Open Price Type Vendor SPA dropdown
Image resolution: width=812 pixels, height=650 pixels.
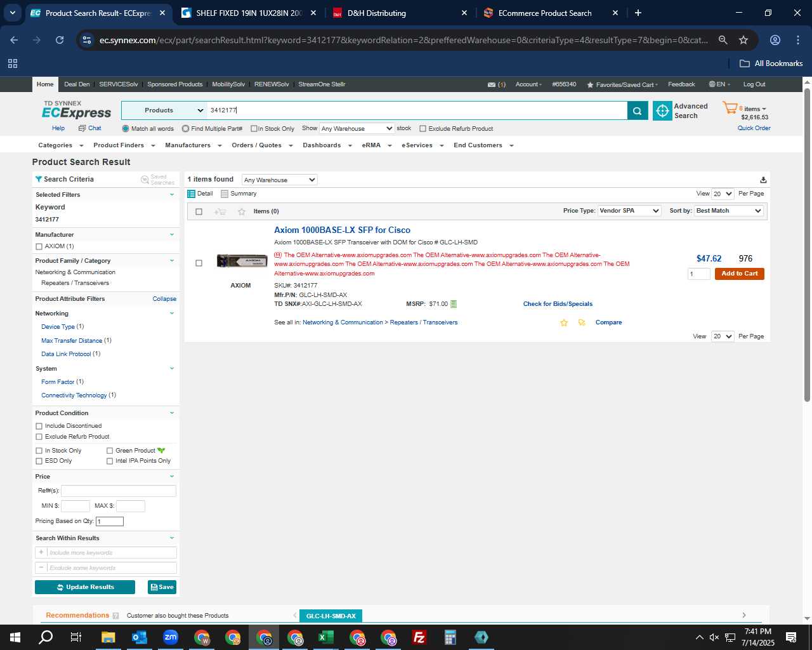(x=629, y=211)
